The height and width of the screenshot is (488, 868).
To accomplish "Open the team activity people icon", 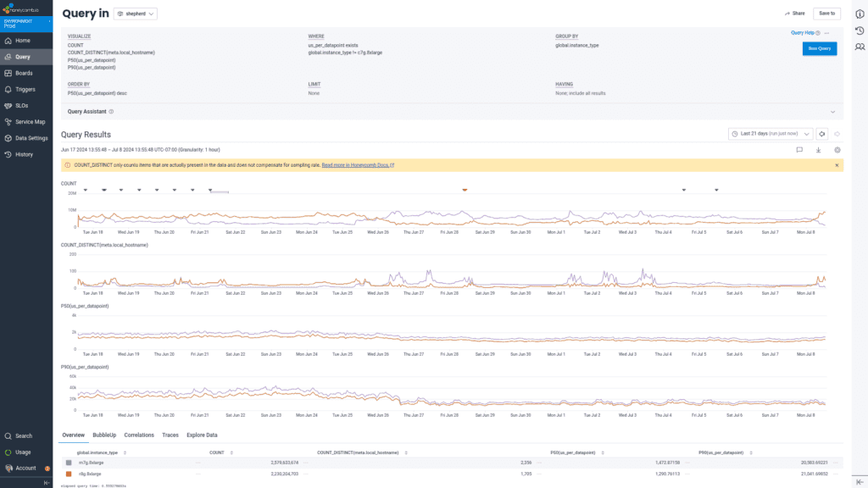I will pos(859,47).
